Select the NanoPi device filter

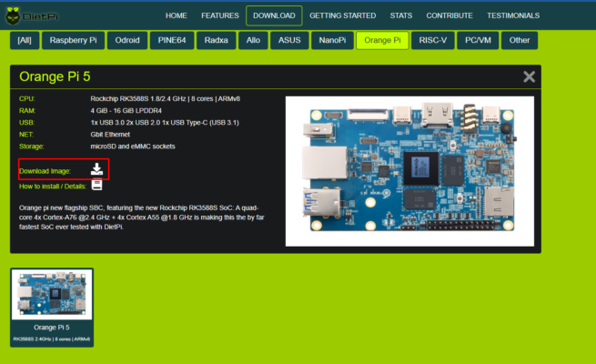332,40
